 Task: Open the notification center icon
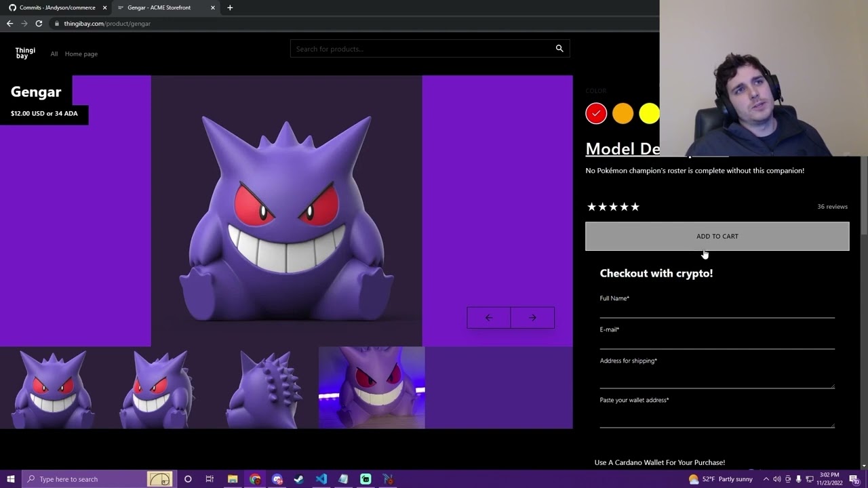click(854, 479)
